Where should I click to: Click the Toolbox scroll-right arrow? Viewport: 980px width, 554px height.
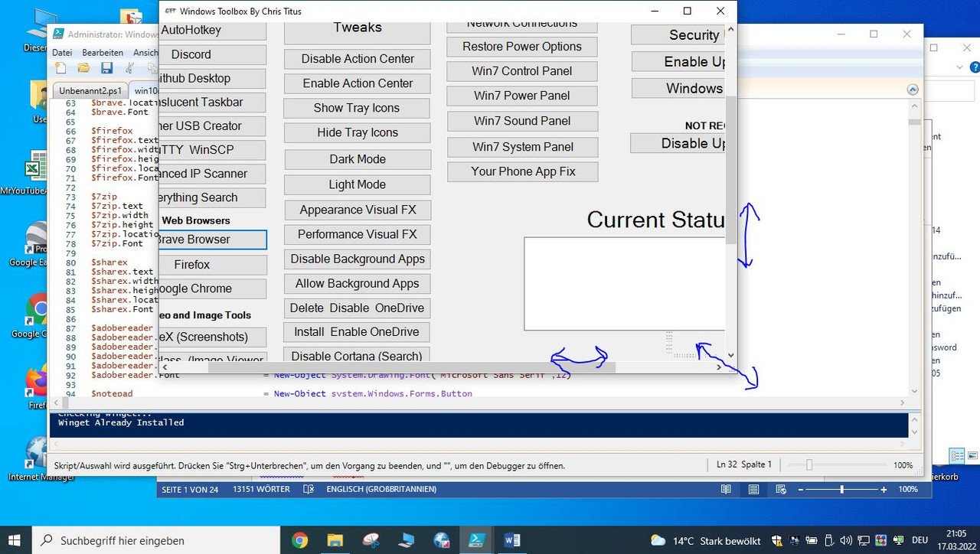click(719, 367)
